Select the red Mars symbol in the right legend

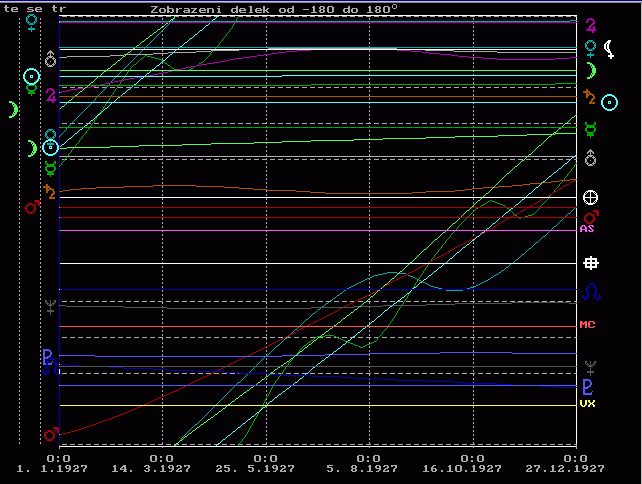[x=591, y=217]
